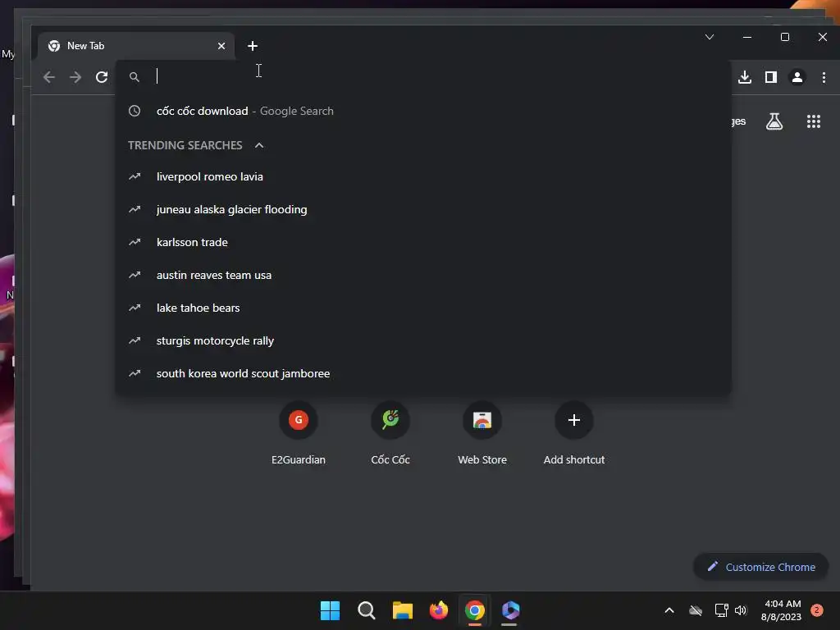Click Chrome icon in taskbar
The image size is (840, 630).
click(x=475, y=610)
